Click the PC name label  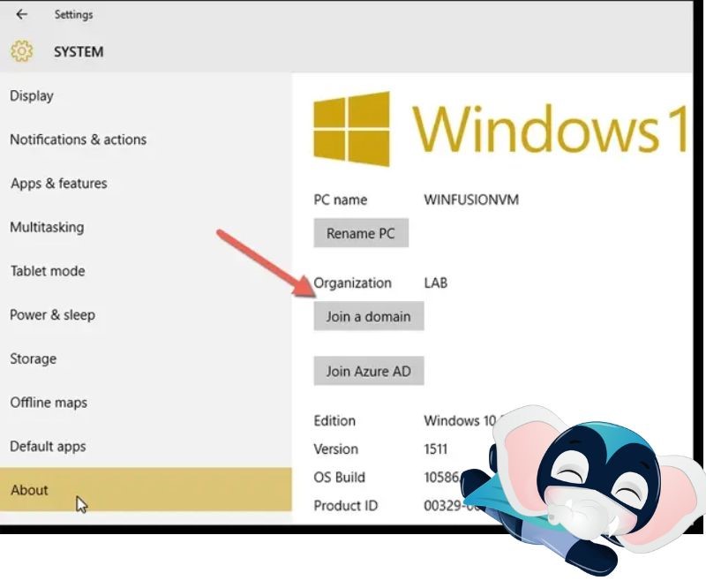pos(341,200)
